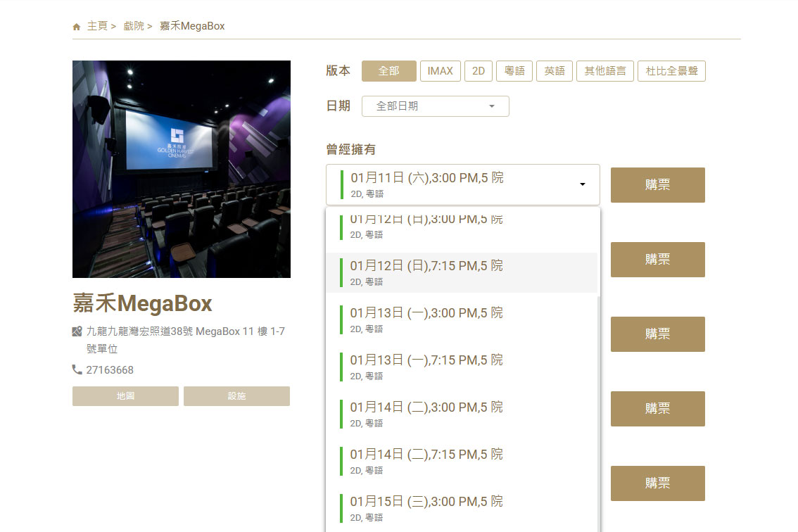The height and width of the screenshot is (532, 798).
Task: Select the IMAX version filter
Action: pyautogui.click(x=440, y=71)
